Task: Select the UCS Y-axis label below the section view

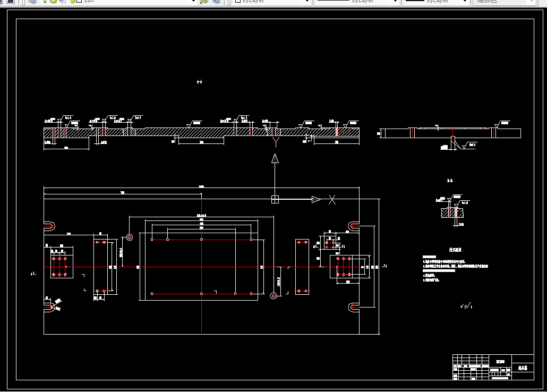Action: (x=276, y=141)
